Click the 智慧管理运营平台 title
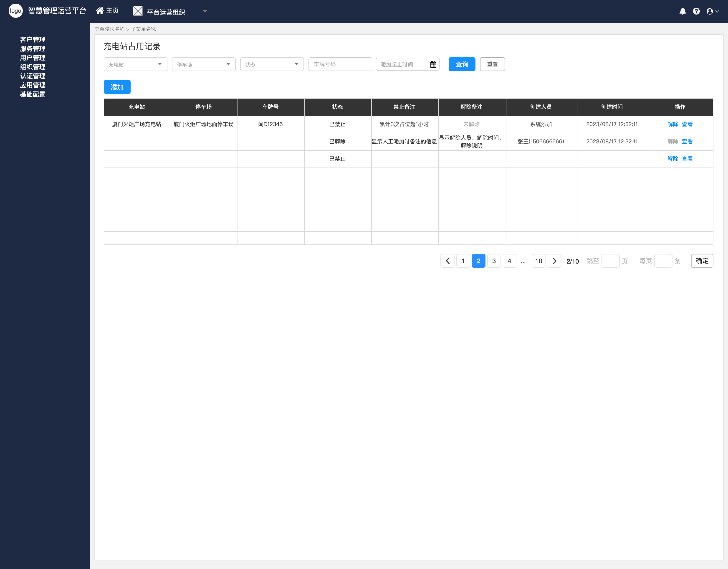Viewport: 728px width, 569px height. click(x=57, y=11)
